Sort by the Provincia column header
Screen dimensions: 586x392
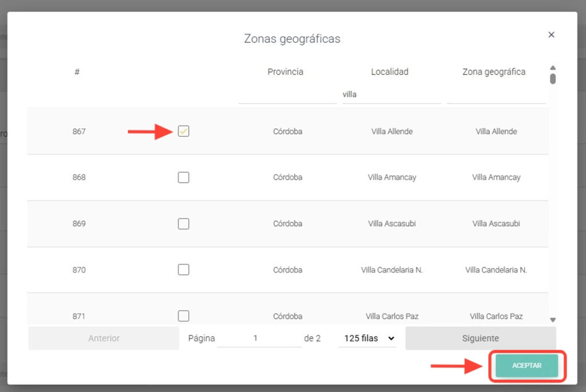(285, 72)
